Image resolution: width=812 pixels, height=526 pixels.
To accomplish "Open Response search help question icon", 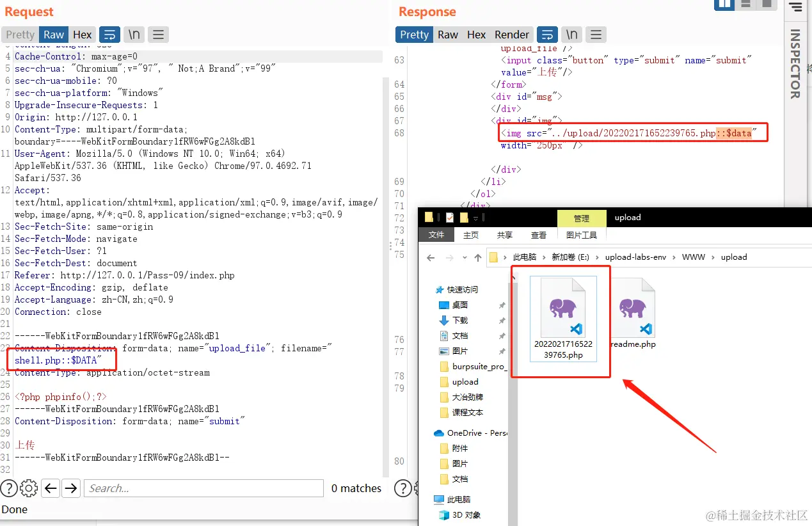I will pyautogui.click(x=403, y=488).
